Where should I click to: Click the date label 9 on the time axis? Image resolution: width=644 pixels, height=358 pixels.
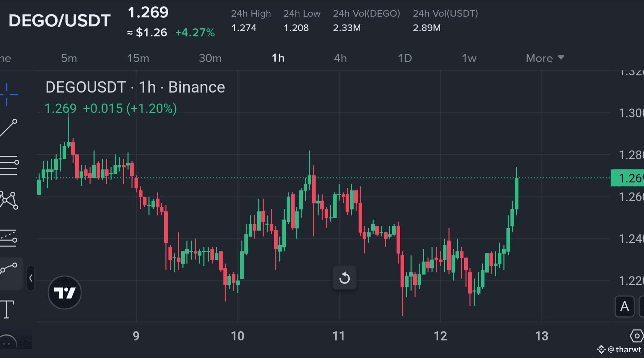coord(136,336)
